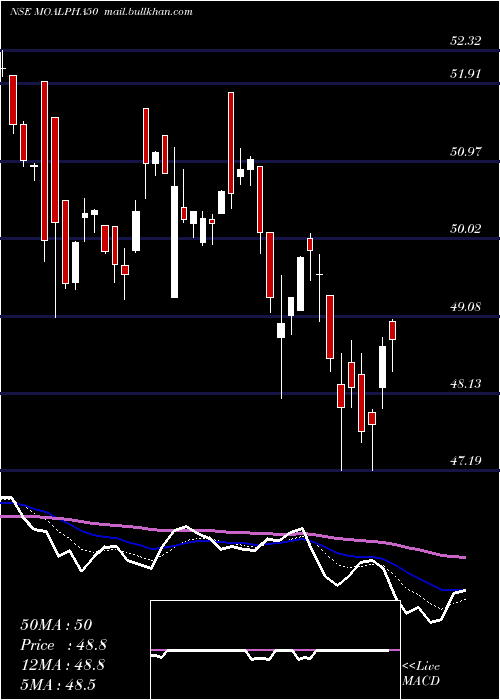Click inside the MACD inset panel

pyautogui.click(x=275, y=650)
